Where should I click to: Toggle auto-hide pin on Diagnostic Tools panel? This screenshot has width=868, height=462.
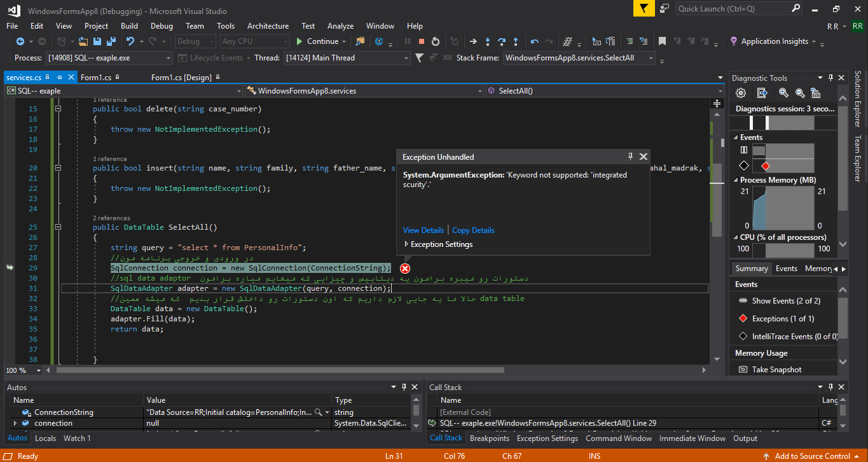tap(831, 78)
